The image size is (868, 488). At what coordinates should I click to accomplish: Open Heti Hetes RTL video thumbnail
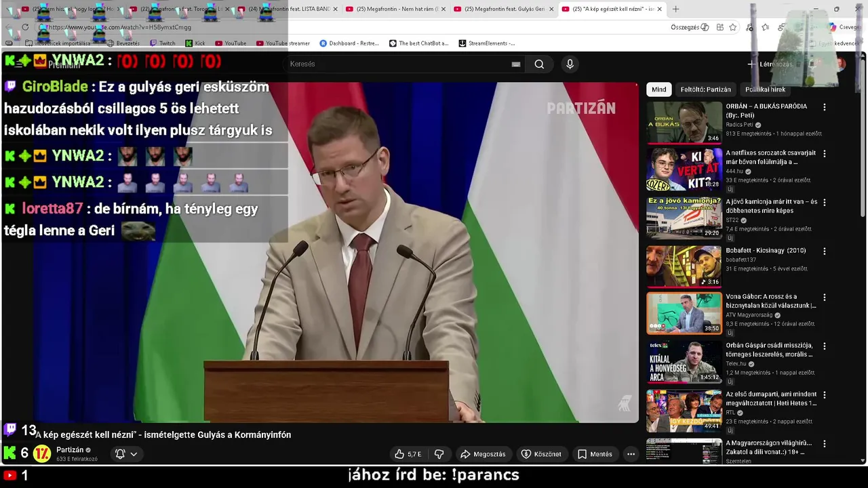click(684, 411)
